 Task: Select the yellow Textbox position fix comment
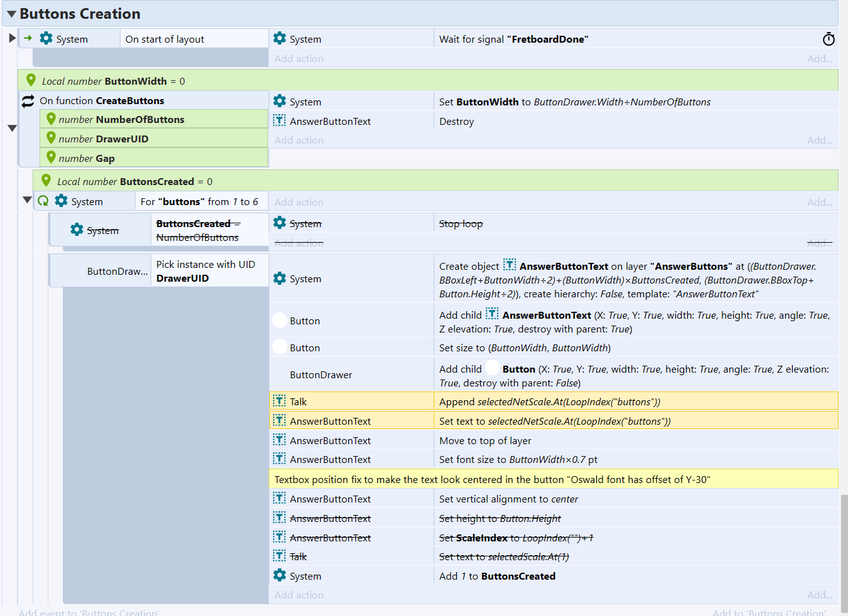point(554,479)
